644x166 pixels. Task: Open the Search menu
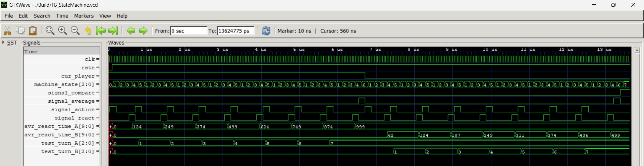point(42,16)
